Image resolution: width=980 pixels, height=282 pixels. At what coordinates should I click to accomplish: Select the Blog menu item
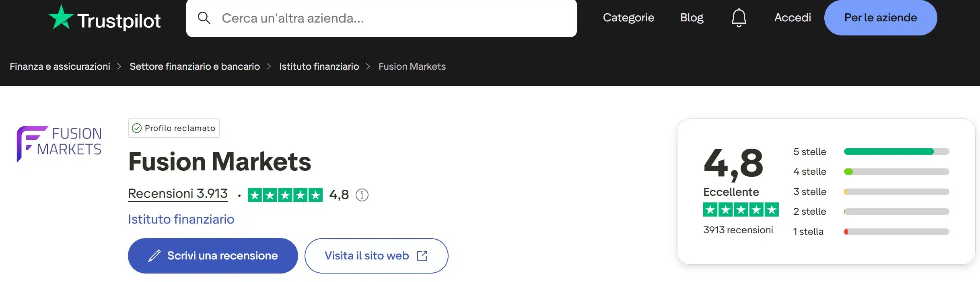692,18
